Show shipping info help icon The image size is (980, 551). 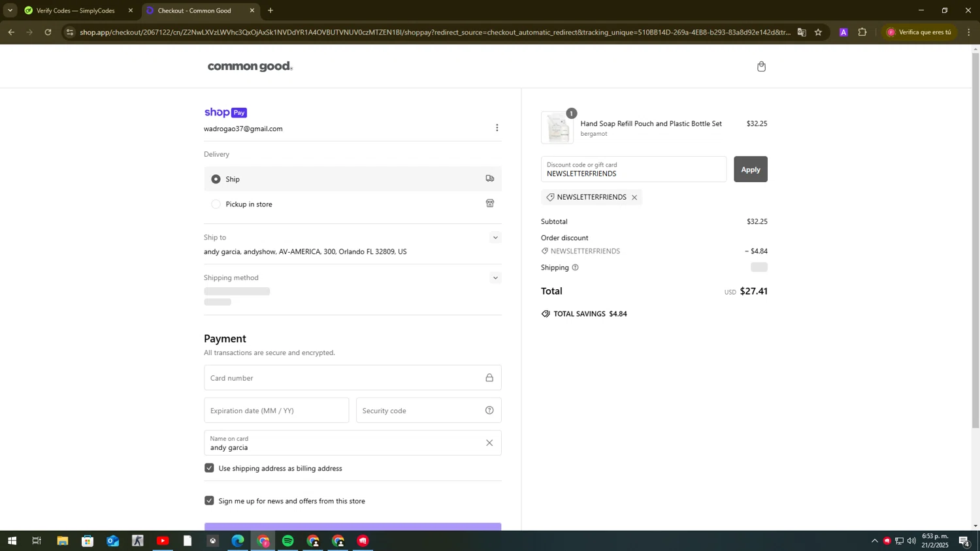coord(575,268)
